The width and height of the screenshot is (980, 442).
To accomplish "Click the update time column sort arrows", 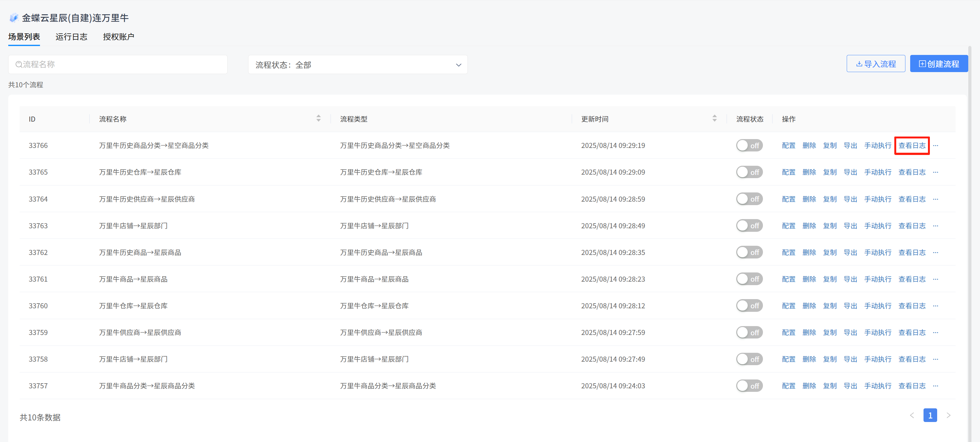I will pyautogui.click(x=714, y=118).
